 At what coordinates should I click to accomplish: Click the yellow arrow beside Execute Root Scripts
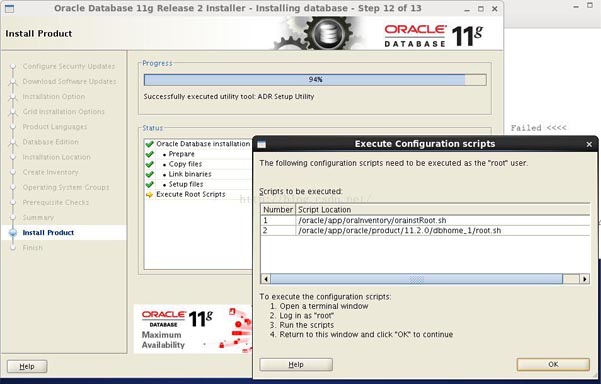[149, 195]
